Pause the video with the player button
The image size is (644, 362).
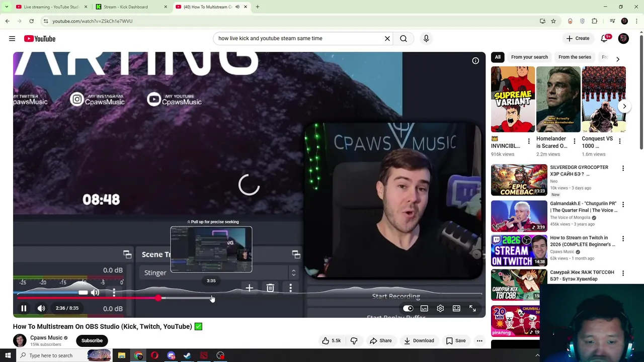[x=24, y=308]
